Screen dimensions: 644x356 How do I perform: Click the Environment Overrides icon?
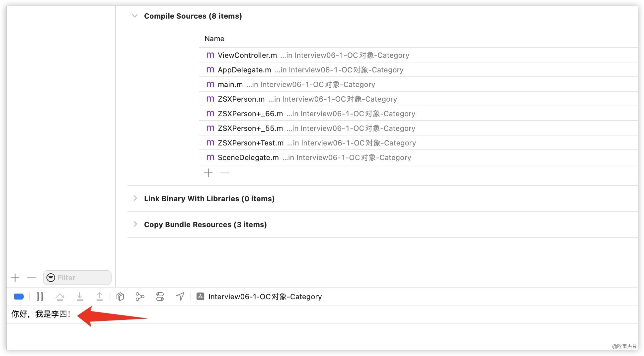click(160, 297)
